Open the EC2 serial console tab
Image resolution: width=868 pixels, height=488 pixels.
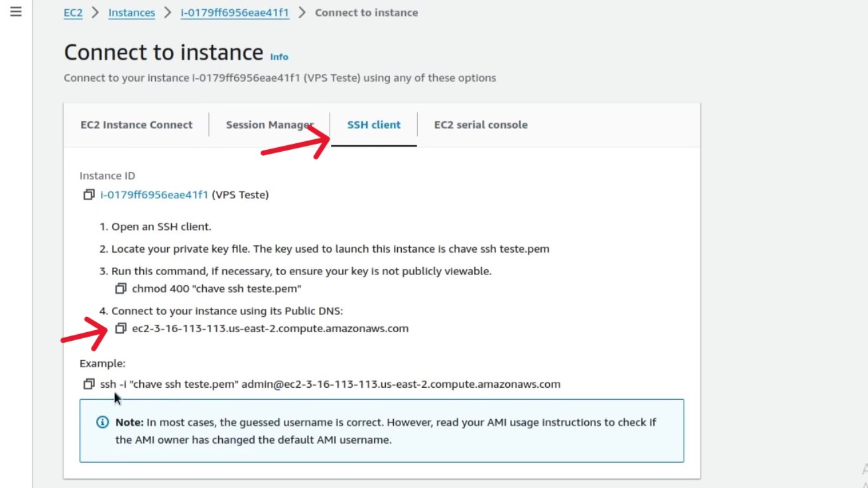481,125
